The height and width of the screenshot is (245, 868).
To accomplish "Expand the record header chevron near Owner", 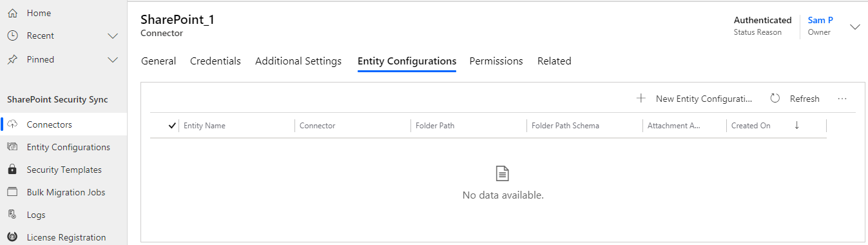I will pyautogui.click(x=855, y=27).
